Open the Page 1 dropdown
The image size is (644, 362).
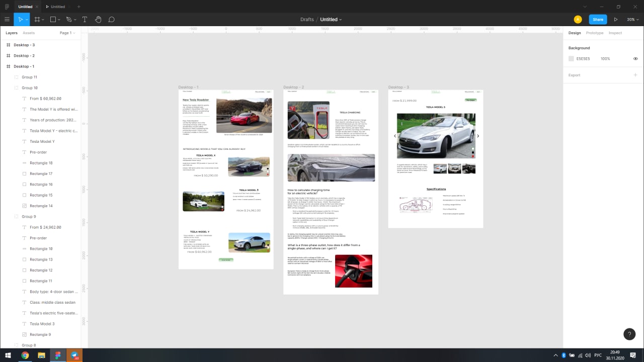coord(67,33)
